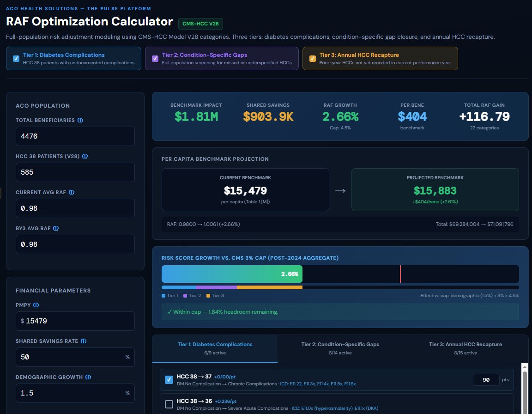
Task: Click the Shared Savings value $903.9K
Action: pyautogui.click(x=268, y=116)
